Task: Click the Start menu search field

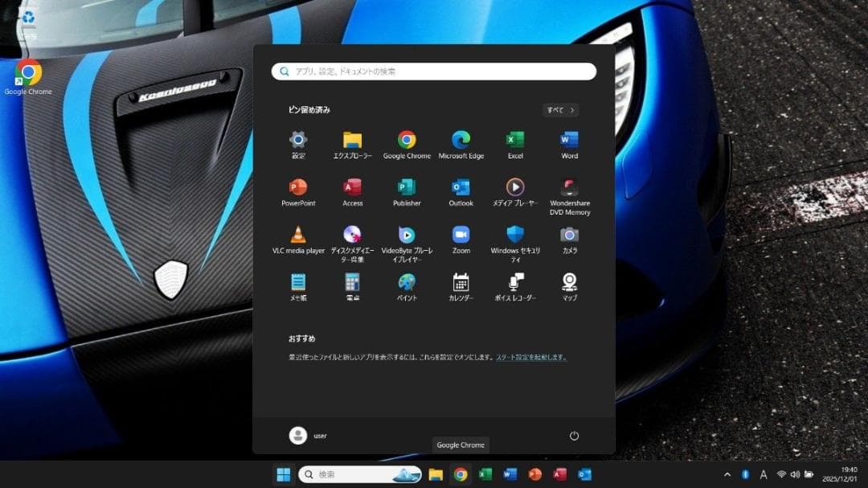Action: point(434,71)
